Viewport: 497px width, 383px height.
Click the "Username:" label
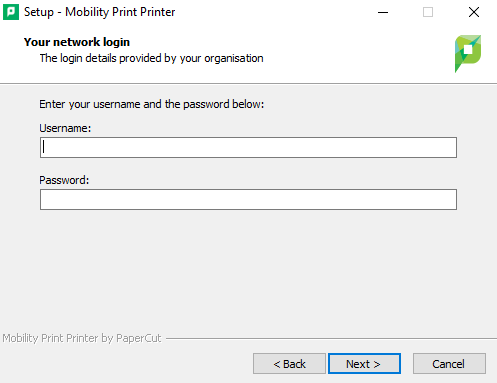point(65,128)
